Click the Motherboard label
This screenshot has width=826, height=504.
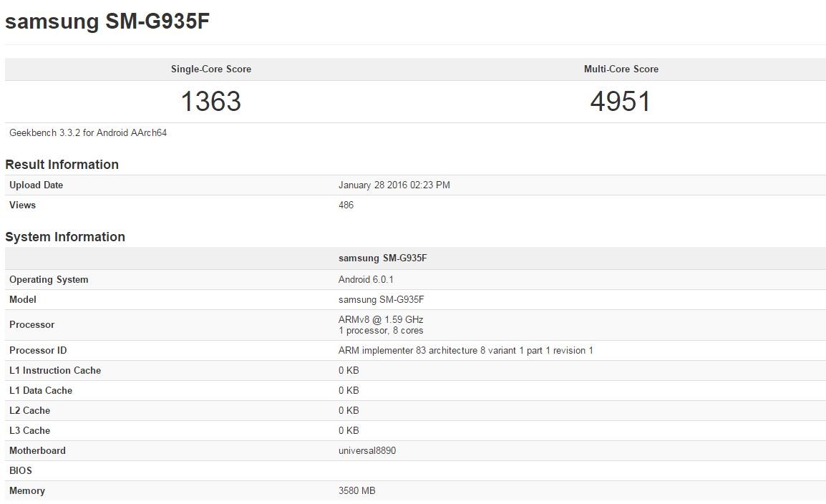[37, 451]
